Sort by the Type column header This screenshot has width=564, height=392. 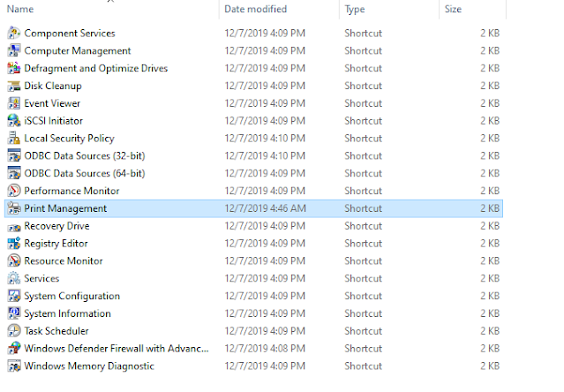point(355,9)
